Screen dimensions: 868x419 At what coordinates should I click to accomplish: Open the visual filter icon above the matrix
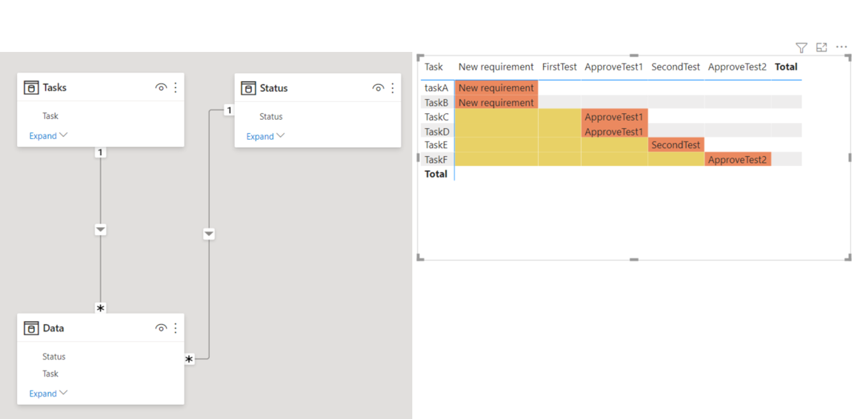pos(801,47)
